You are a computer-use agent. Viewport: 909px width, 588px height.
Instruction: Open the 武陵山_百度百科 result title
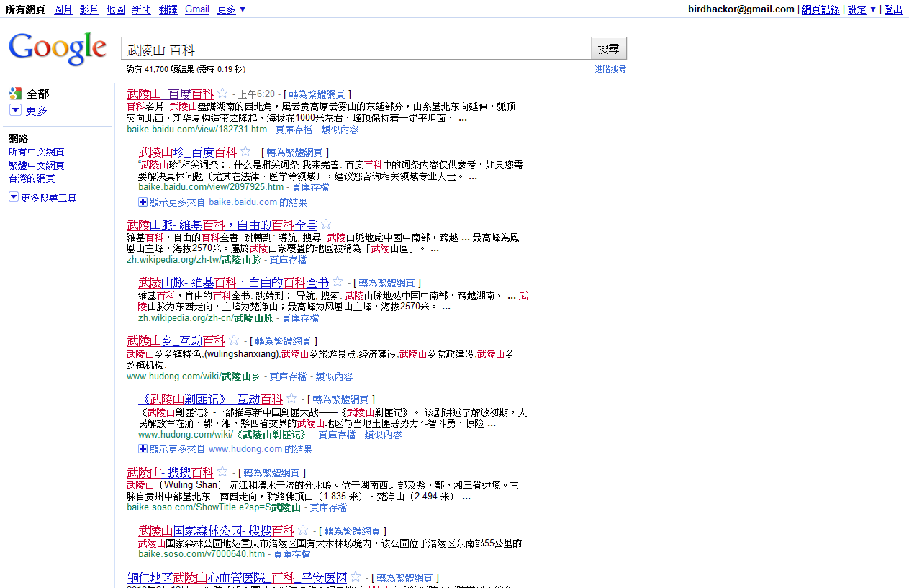[x=170, y=94]
